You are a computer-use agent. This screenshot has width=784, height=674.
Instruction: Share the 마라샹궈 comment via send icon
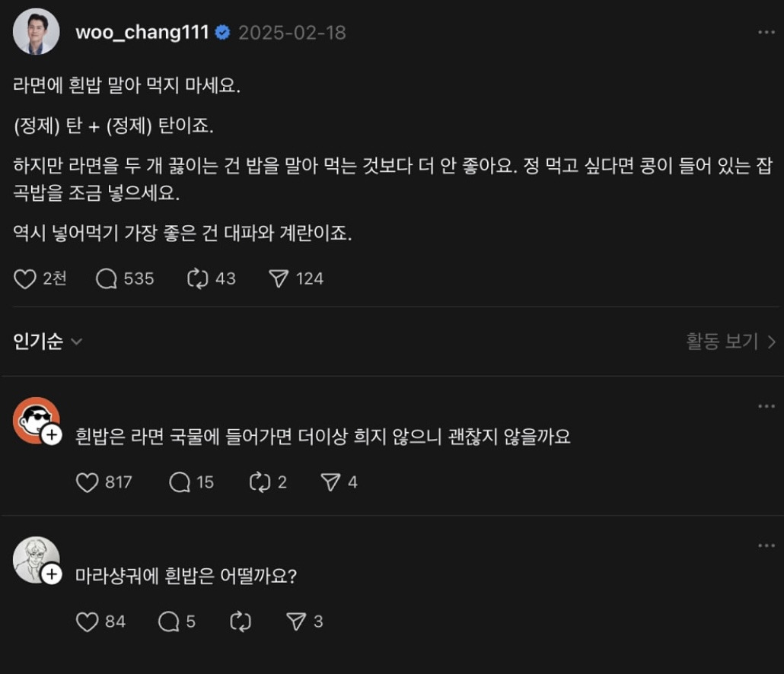(296, 622)
